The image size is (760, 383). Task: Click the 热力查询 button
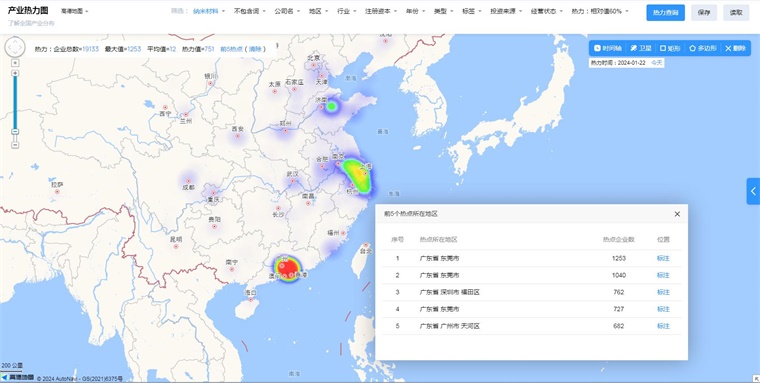click(x=665, y=13)
